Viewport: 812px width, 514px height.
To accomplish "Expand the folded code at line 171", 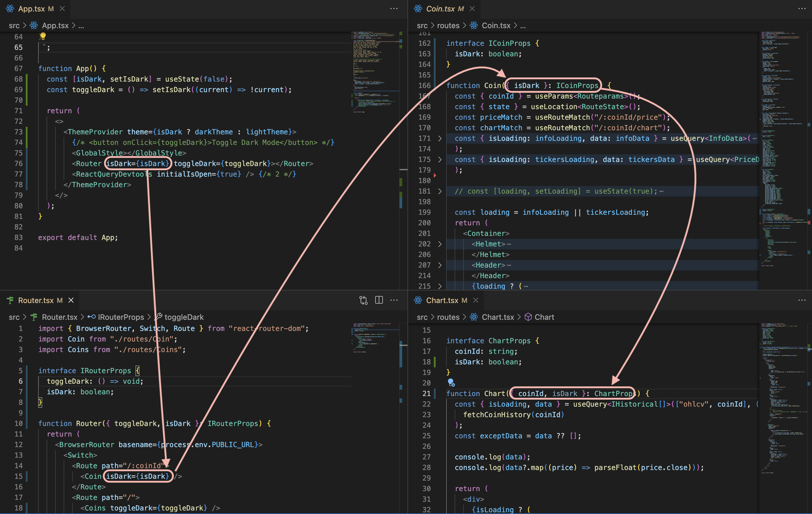I will pyautogui.click(x=440, y=138).
